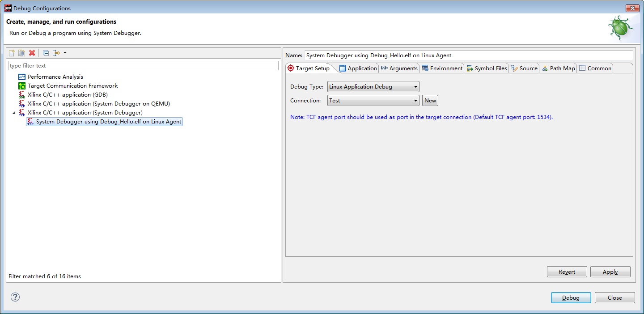Viewport: 644px width, 314px height.
Task: Click the help question mark icon
Action: pyautogui.click(x=15, y=297)
